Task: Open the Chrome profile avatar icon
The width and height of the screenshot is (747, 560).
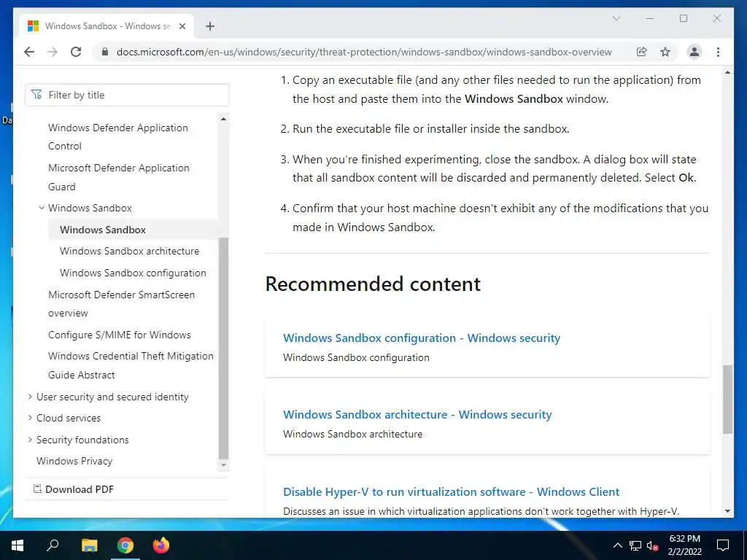Action: pos(694,52)
